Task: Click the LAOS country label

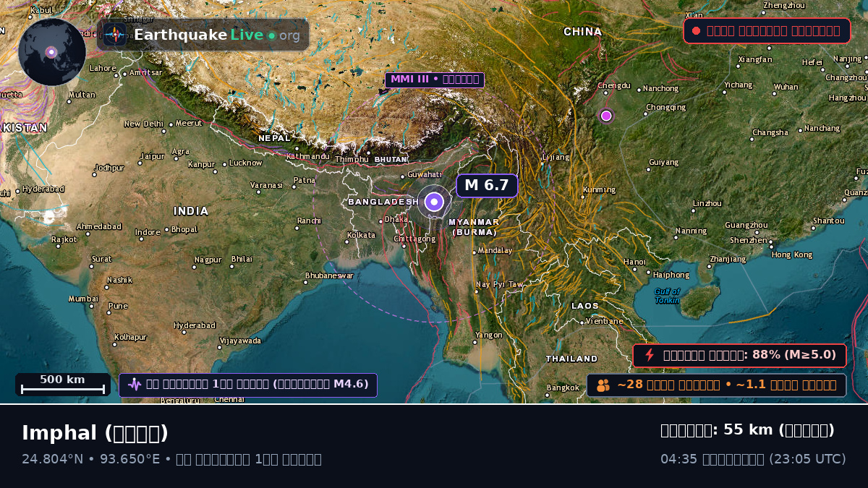Action: point(585,306)
